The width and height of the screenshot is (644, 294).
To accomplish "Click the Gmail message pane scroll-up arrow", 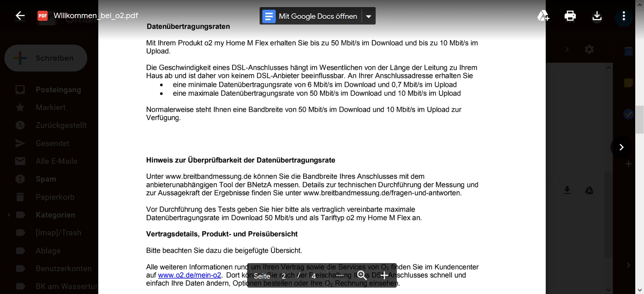I will point(608,67).
